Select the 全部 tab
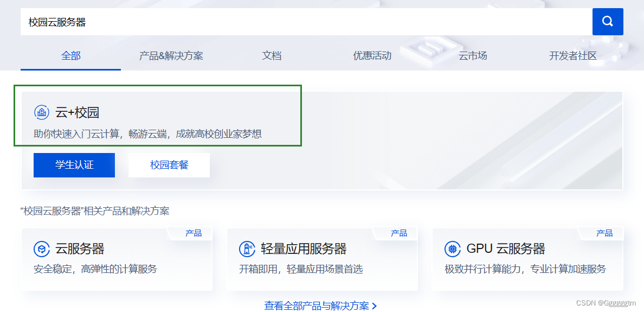This screenshot has width=644, height=312. [x=70, y=56]
